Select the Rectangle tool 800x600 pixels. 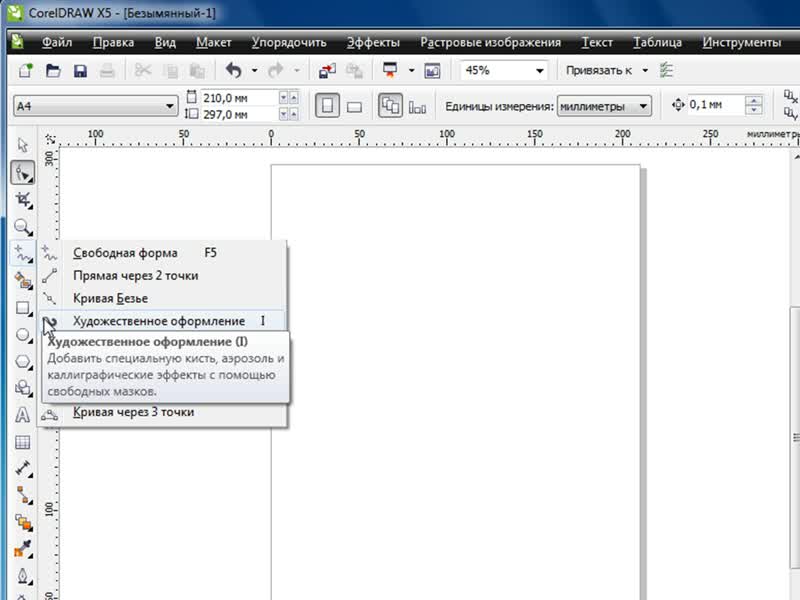click(x=22, y=308)
